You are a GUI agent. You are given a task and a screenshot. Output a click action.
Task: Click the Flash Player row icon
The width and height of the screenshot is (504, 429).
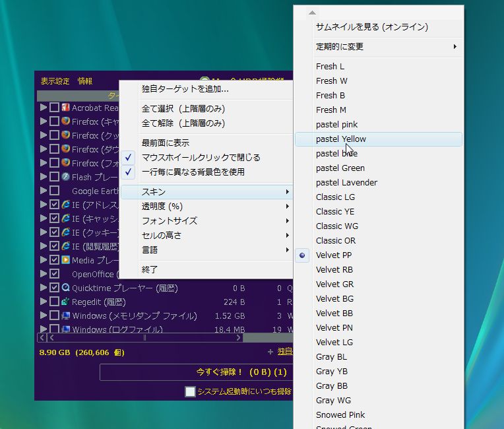pos(65,177)
